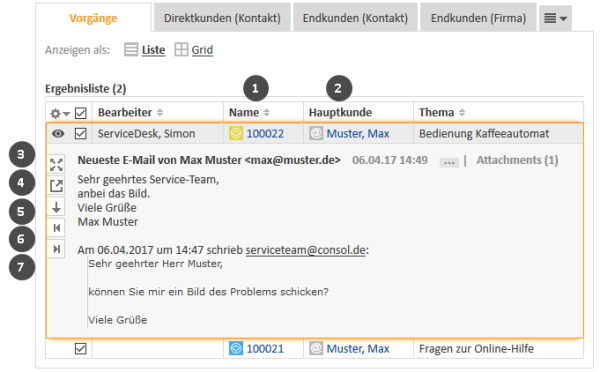Jump down with arrow icon
Viewport: 600px width, 372px height.
[56, 207]
